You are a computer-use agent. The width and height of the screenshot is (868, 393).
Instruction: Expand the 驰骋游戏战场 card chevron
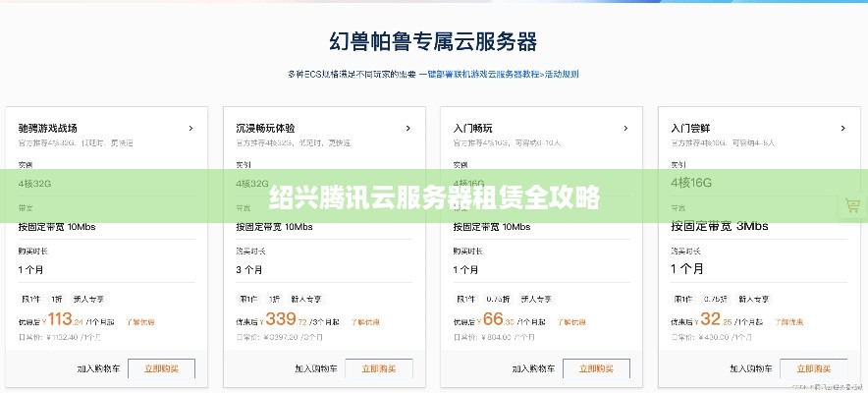[191, 128]
